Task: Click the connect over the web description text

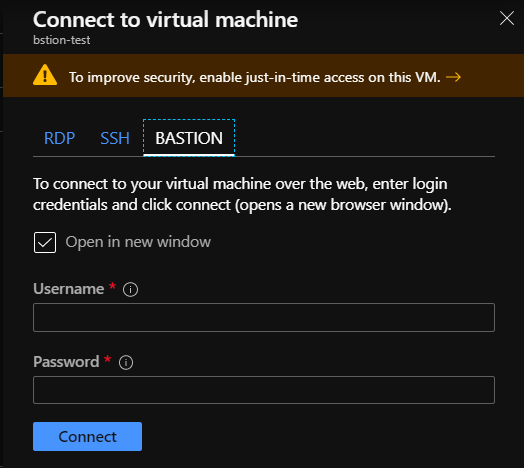Action: coord(242,194)
